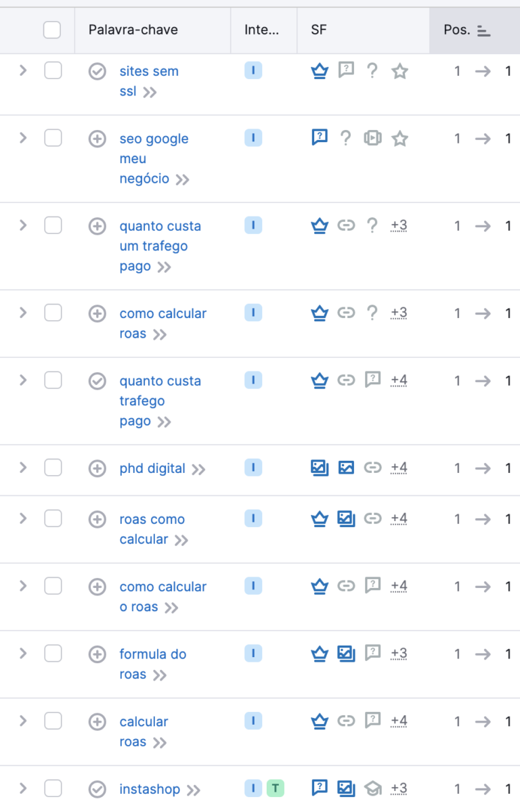
Task: Click the Informational intent badge for 'sites sem ssl'
Action: click(253, 70)
